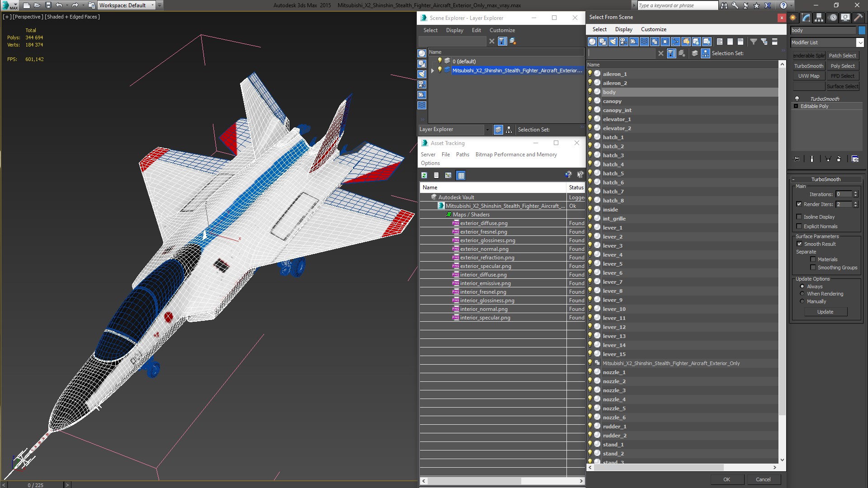This screenshot has height=488, width=868.
Task: Open the Motion command panel tab
Action: 833,18
